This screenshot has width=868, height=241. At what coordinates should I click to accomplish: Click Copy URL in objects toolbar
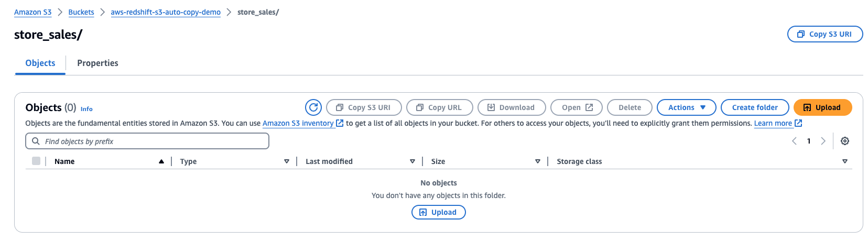439,107
